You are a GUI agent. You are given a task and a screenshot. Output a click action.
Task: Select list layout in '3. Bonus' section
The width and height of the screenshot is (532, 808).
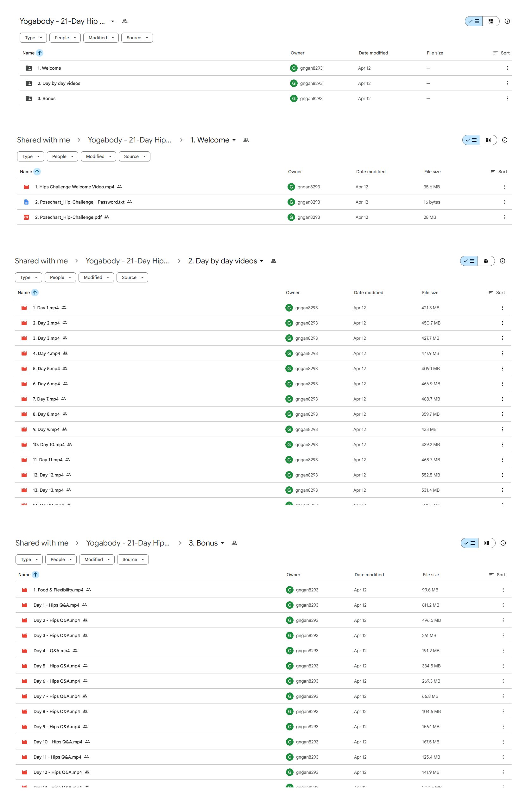[x=470, y=543]
